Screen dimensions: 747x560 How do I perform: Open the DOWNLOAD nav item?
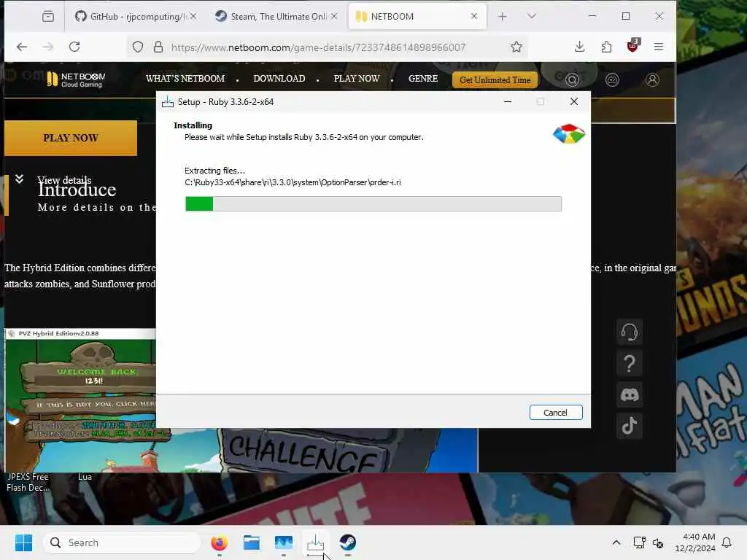[279, 79]
